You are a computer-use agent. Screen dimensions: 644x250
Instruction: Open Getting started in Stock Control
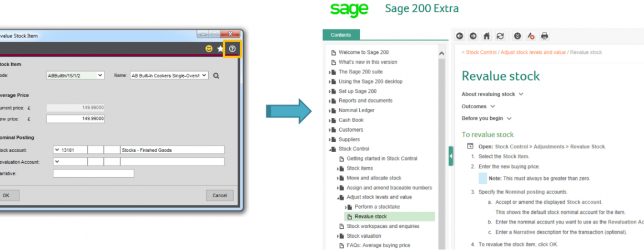381,159
